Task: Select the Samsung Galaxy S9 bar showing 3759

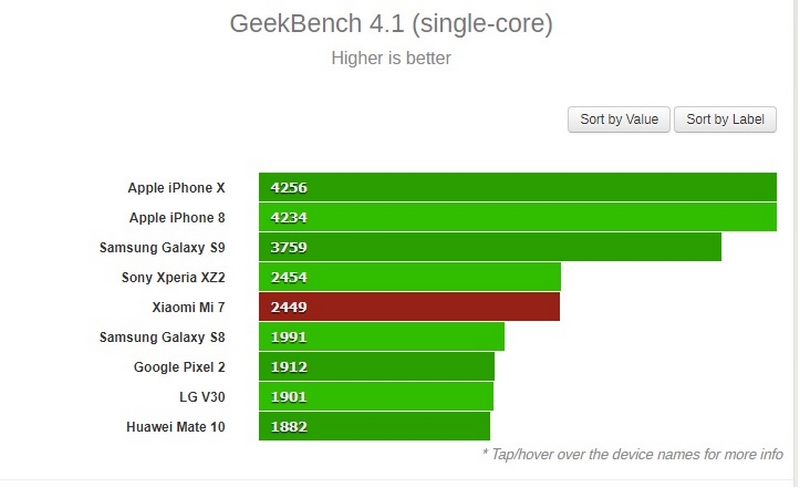Action: (490, 247)
